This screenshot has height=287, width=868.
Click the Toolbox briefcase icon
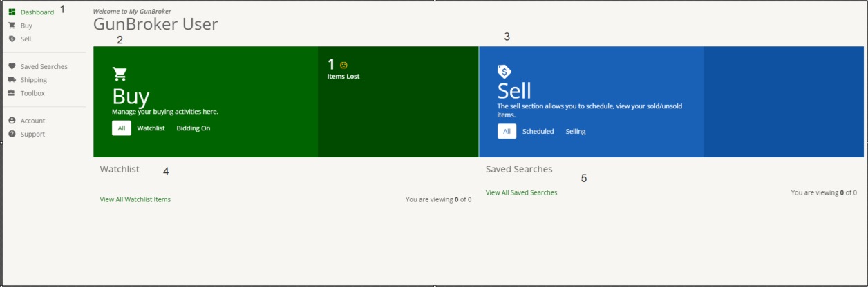point(12,93)
